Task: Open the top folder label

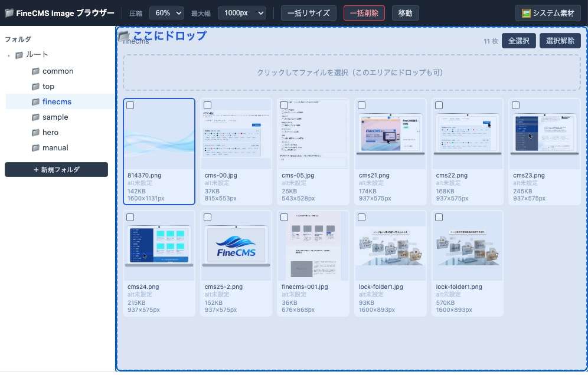Action: [48, 87]
